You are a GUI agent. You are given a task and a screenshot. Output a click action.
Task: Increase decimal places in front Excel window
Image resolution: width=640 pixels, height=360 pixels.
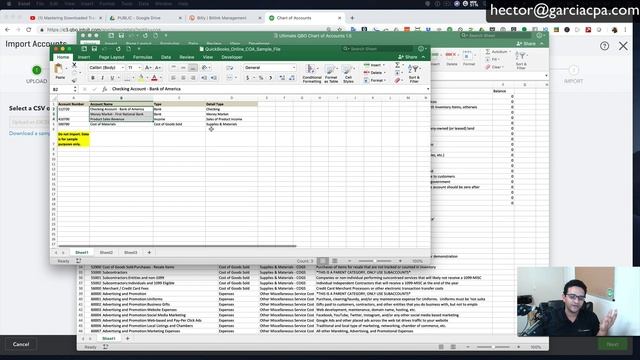pos(282,78)
